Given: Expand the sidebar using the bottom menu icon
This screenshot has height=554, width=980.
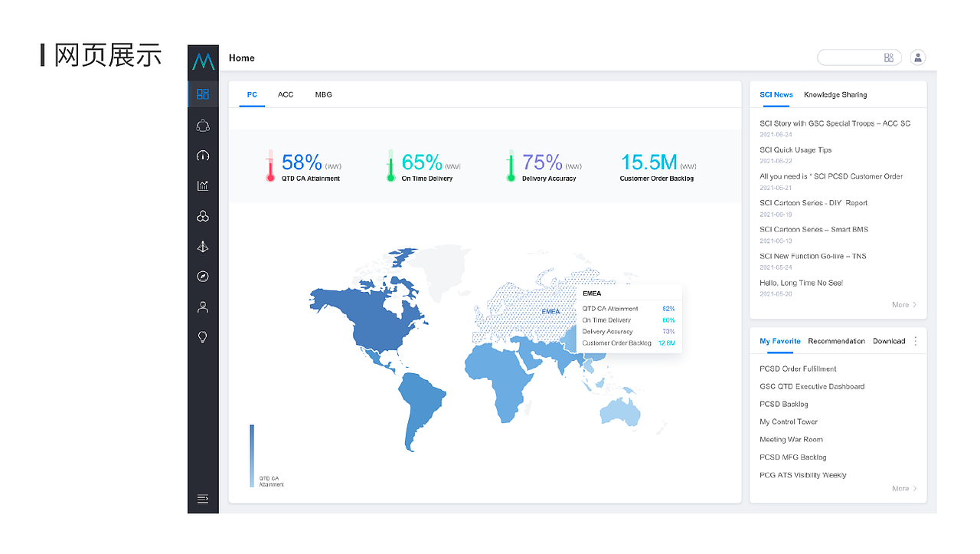Looking at the screenshot, I should tap(203, 499).
